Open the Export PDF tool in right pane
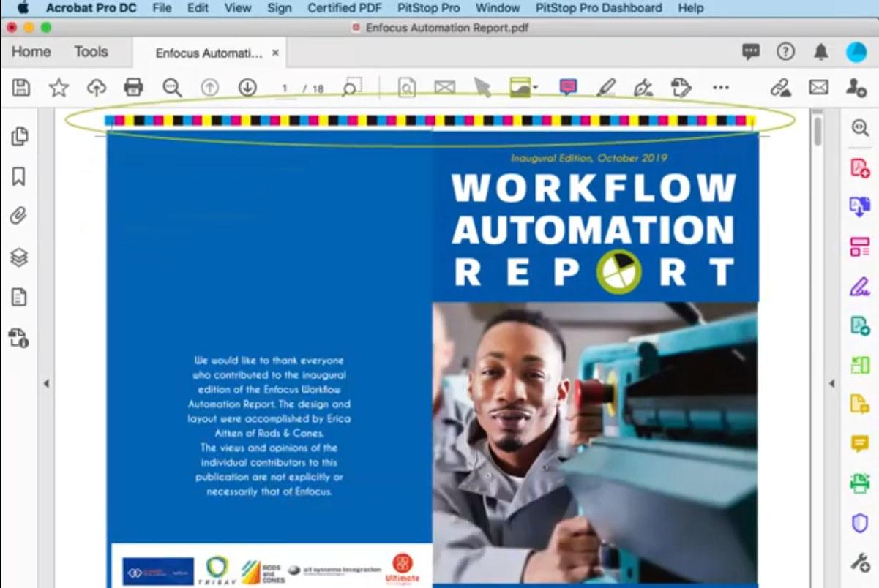 [x=859, y=207]
